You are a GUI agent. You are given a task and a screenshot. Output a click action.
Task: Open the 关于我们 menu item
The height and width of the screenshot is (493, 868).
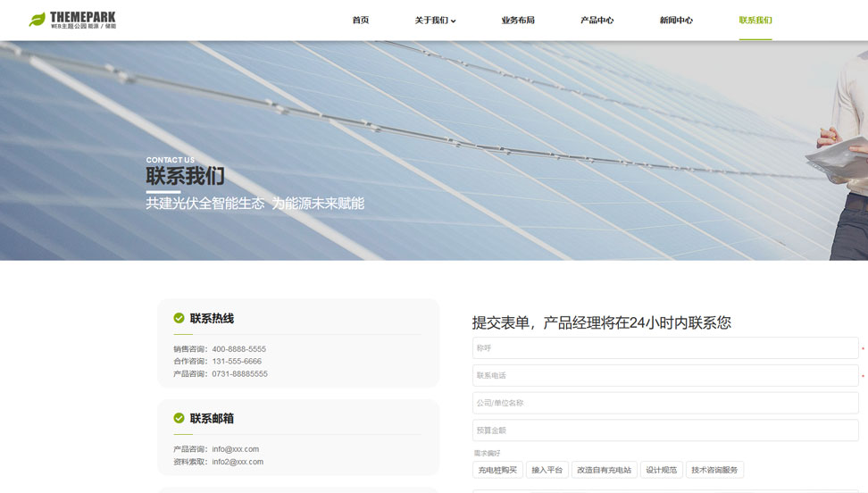click(431, 20)
